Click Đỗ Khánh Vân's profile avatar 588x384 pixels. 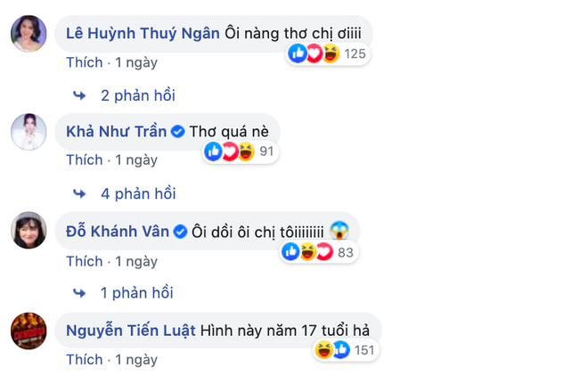tap(29, 231)
